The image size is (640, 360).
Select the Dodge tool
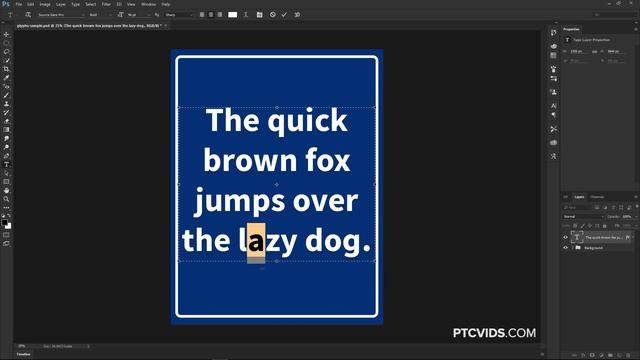tap(6, 147)
